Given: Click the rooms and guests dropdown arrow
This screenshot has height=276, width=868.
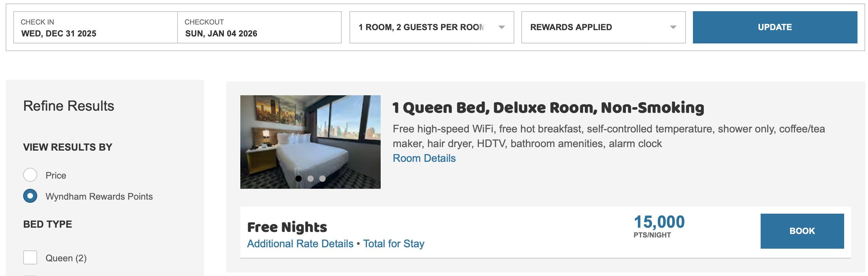Looking at the screenshot, I should point(502,27).
